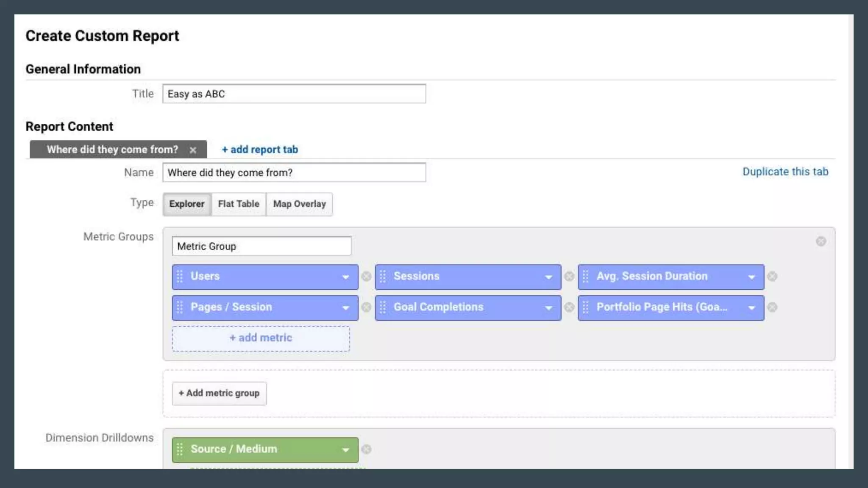
Task: Remove the Portfolio Page Hits metric
Action: click(772, 308)
